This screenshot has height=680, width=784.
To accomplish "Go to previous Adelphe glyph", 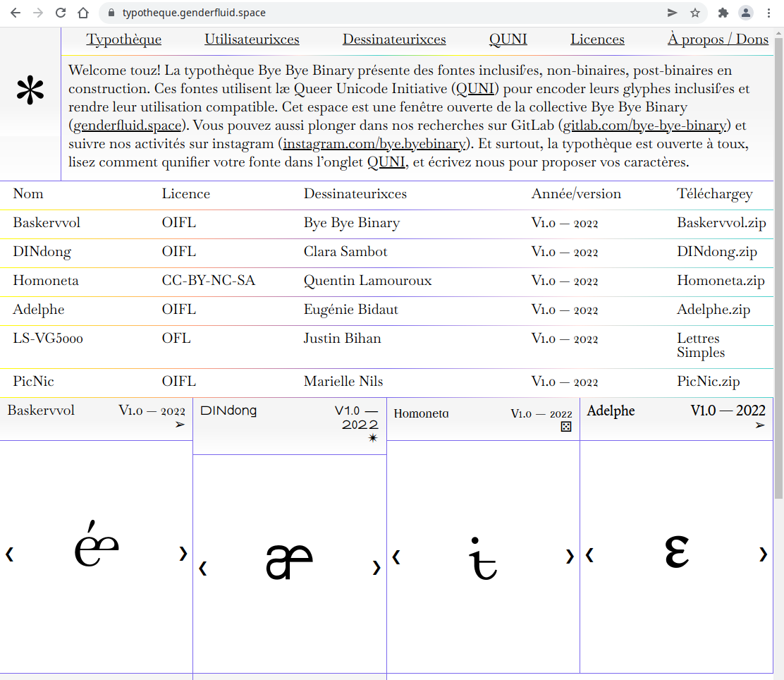I will [x=589, y=555].
